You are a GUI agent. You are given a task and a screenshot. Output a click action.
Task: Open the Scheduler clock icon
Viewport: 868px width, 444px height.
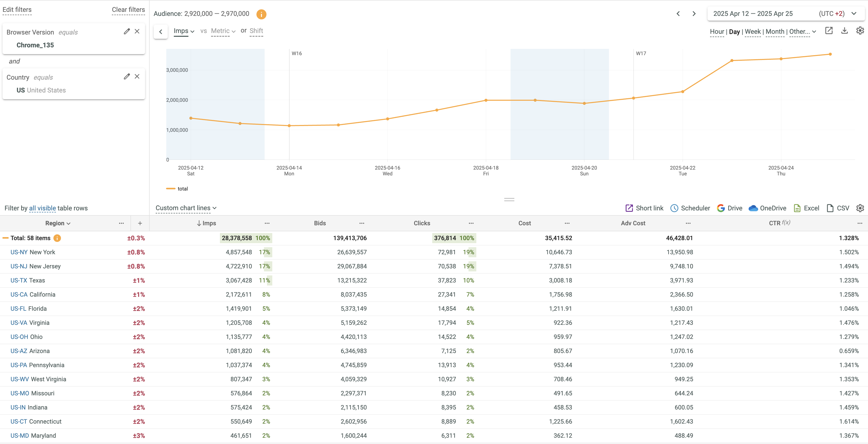(x=674, y=208)
